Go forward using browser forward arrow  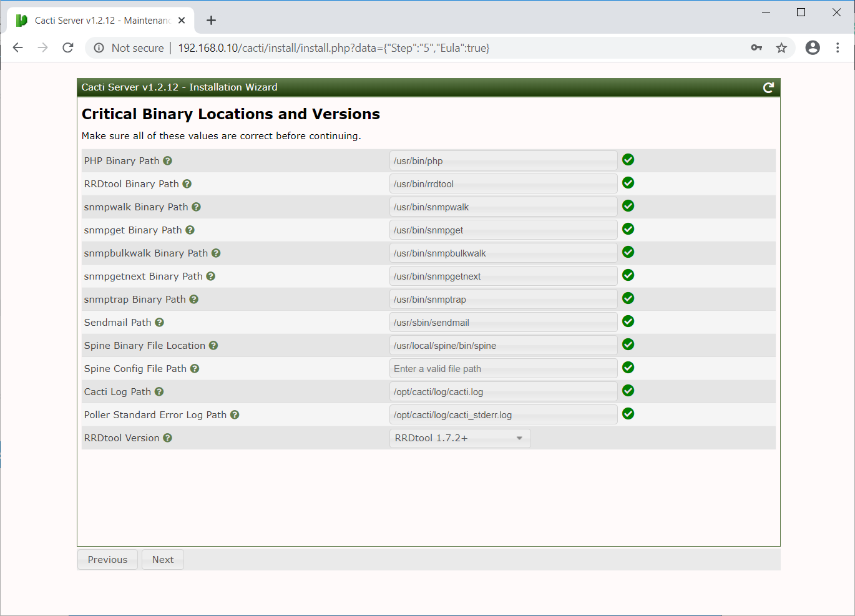coord(43,48)
